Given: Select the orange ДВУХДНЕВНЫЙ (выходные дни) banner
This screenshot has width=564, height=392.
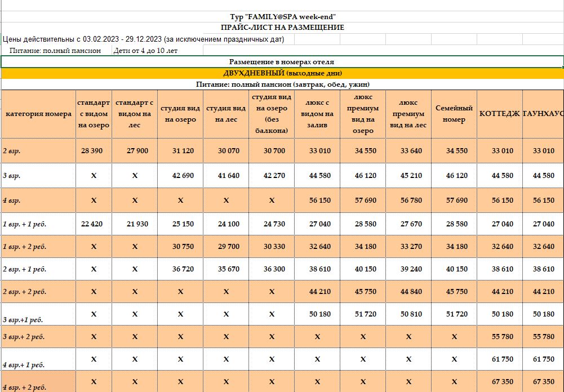Looking at the screenshot, I should click(x=282, y=73).
